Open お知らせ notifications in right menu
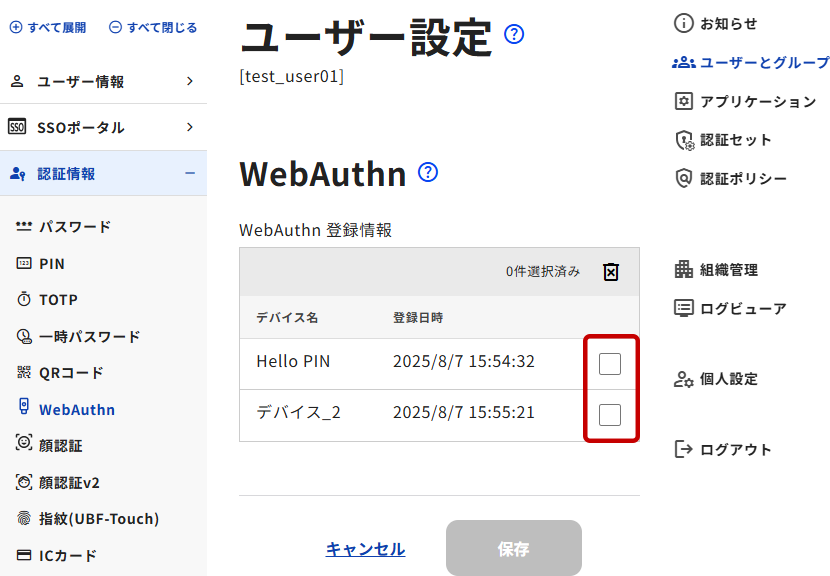Screen dimensions: 830x576 pyautogui.click(x=716, y=23)
